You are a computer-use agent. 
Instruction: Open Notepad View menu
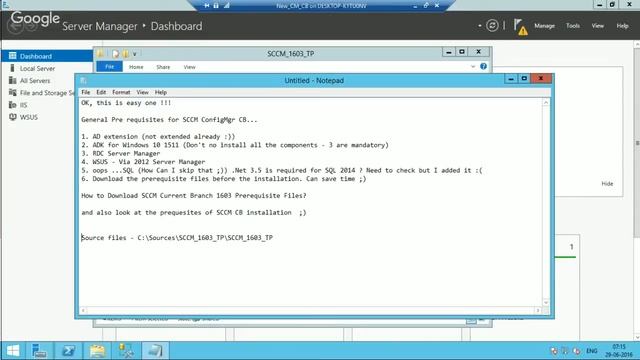tap(142, 92)
